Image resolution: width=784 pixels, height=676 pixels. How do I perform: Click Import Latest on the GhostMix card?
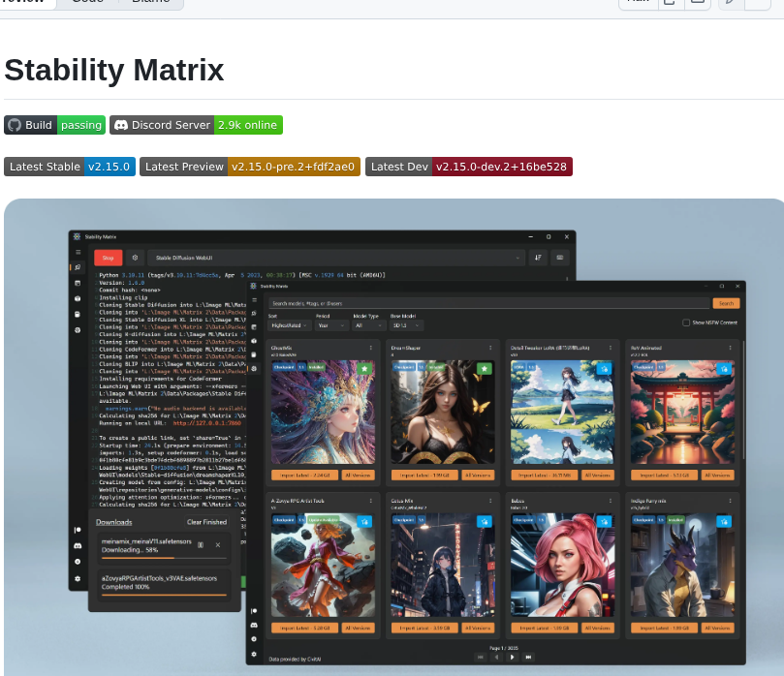(305, 476)
